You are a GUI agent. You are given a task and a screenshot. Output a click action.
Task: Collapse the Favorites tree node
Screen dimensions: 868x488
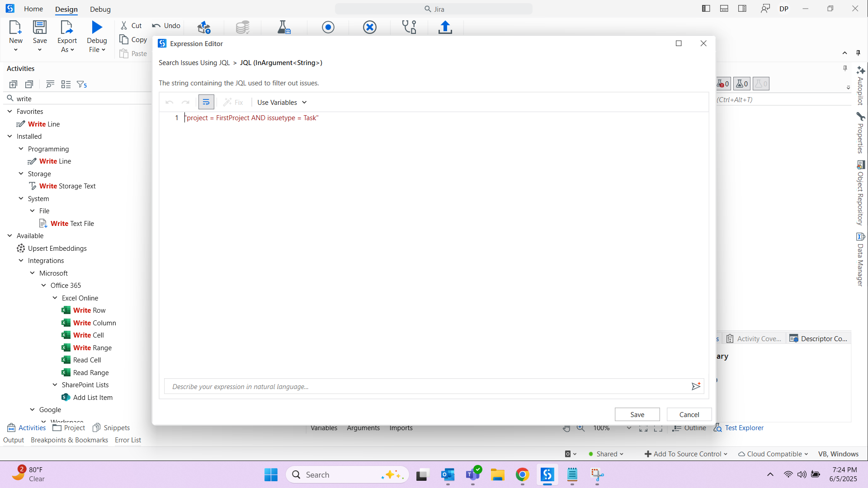coord(10,111)
